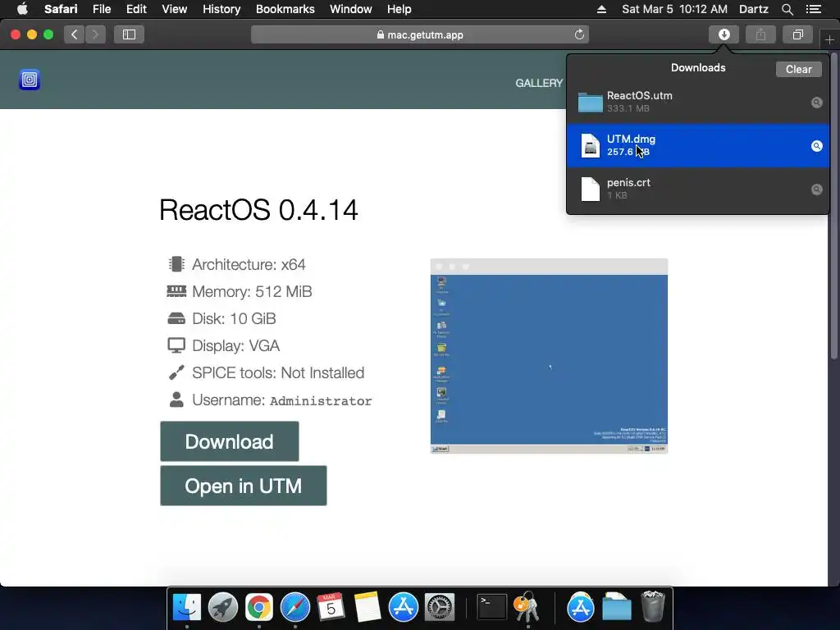Toggle the Downloads toolbar button
The image size is (840, 630).
724,34
